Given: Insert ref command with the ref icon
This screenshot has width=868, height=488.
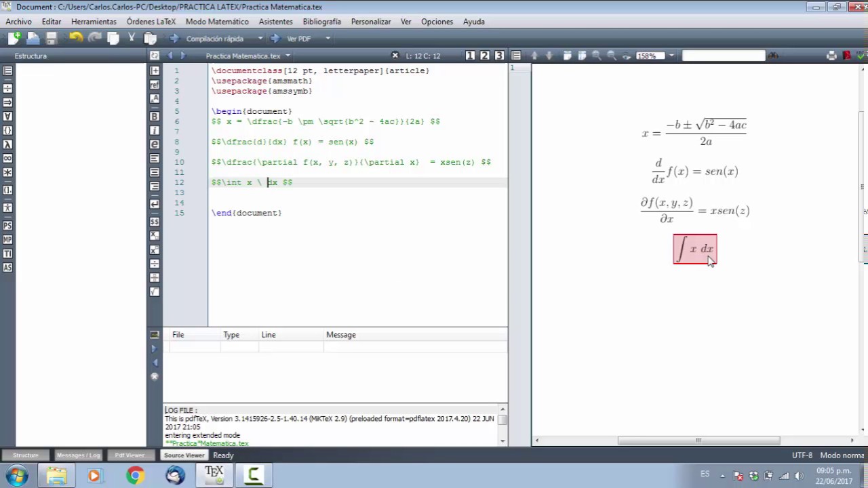Looking at the screenshot, I should tap(155, 85).
